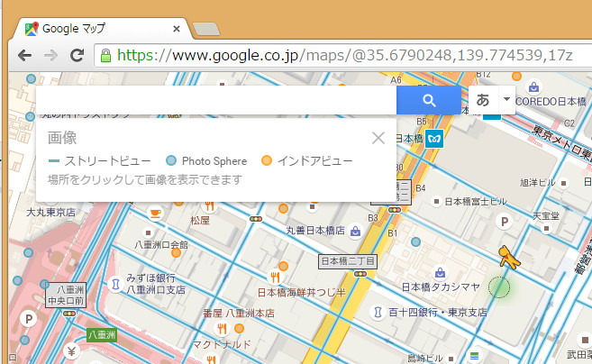Click the Tokyo Metro 日本橋 station icon
Screen dimensions: 592x364
[x=434, y=139]
